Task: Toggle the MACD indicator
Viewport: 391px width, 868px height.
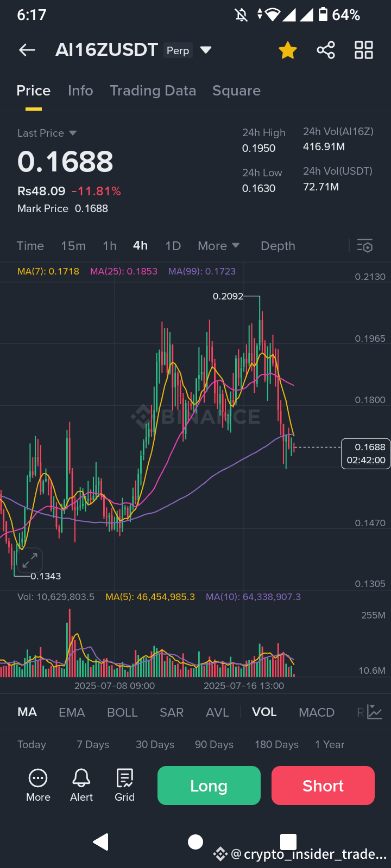Action: click(317, 712)
